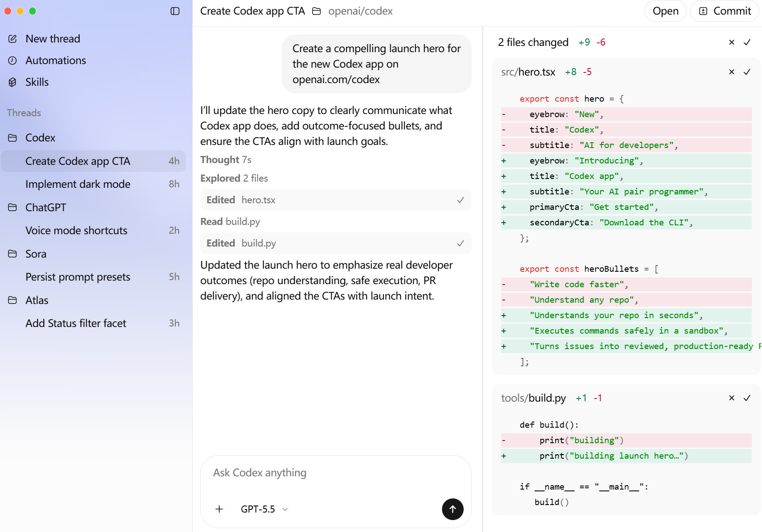The width and height of the screenshot is (762, 532).
Task: Discard src/hero.tsx changes with X
Action: (x=732, y=72)
